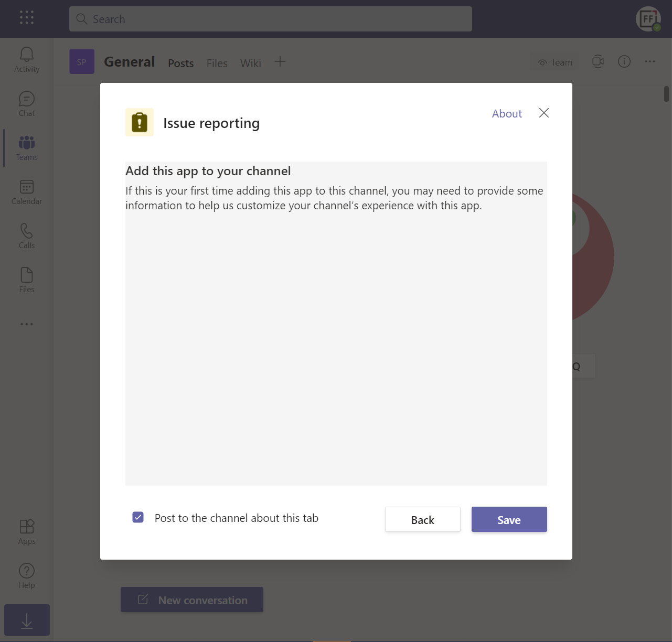Open the profile avatar menu
The height and width of the screenshot is (642, 672).
coord(648,19)
